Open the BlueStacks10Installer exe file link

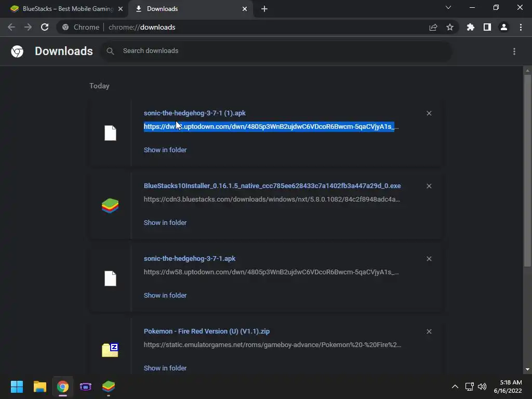coord(272,186)
